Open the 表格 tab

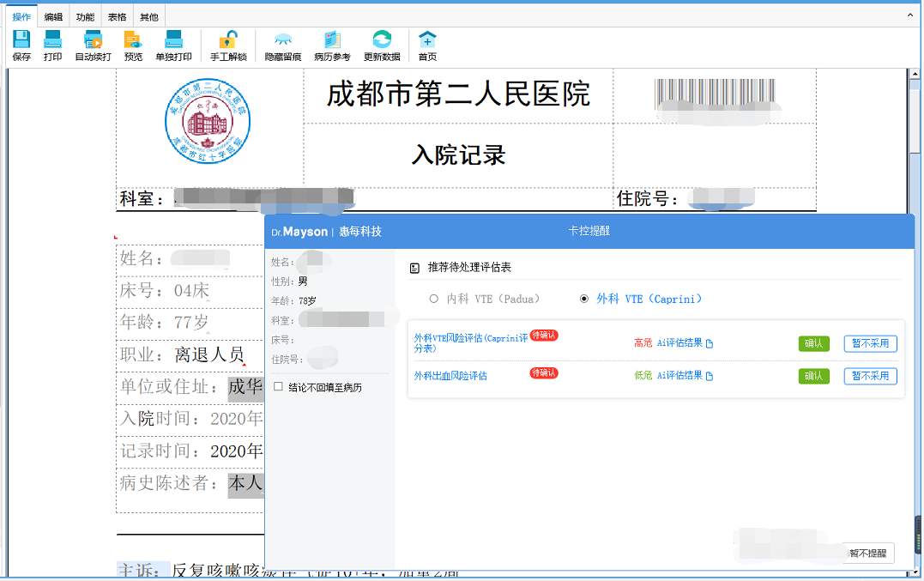click(x=118, y=17)
